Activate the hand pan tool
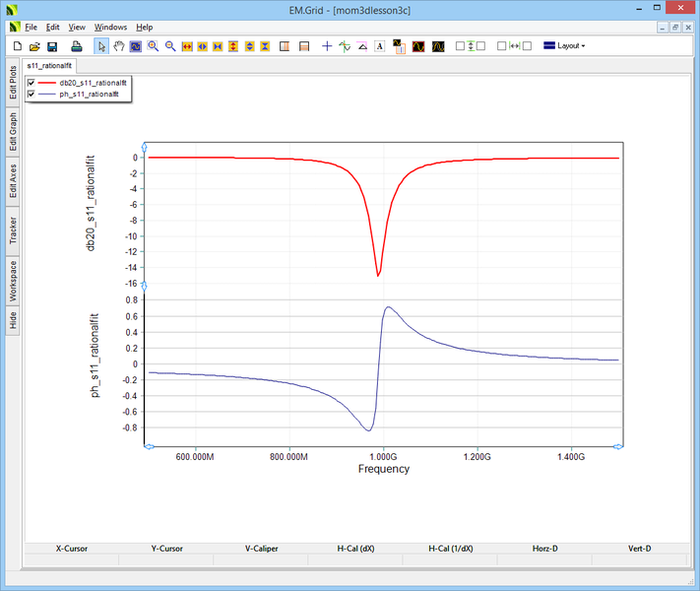Screen dimensions: 700x591 coord(119,46)
